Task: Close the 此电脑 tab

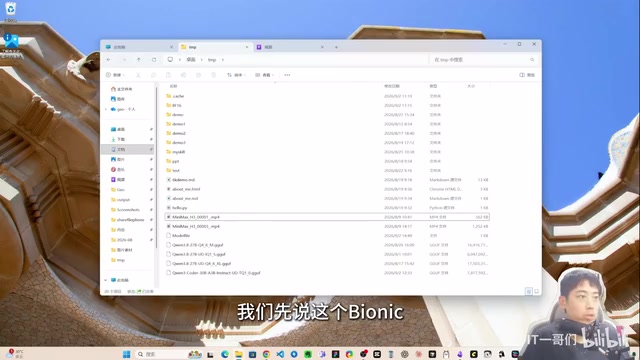Action: click(x=171, y=47)
